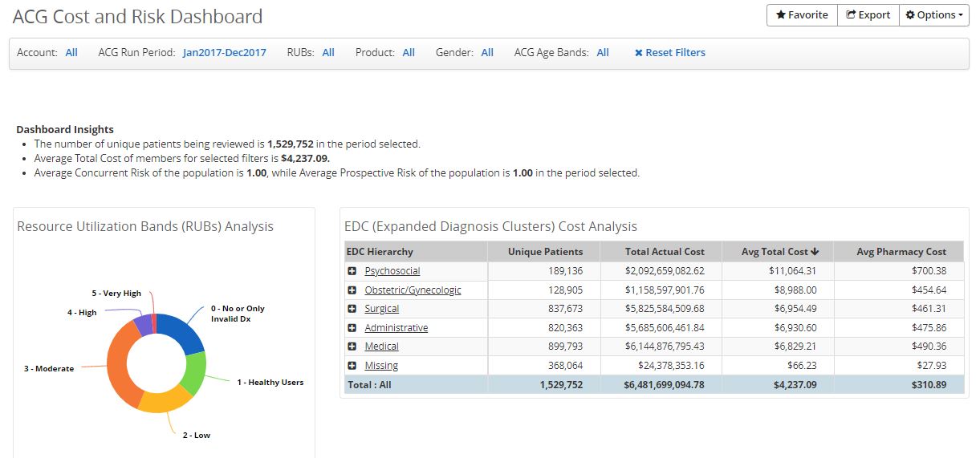
Task: Expand the Administrative row plus icon
Action: click(x=352, y=328)
